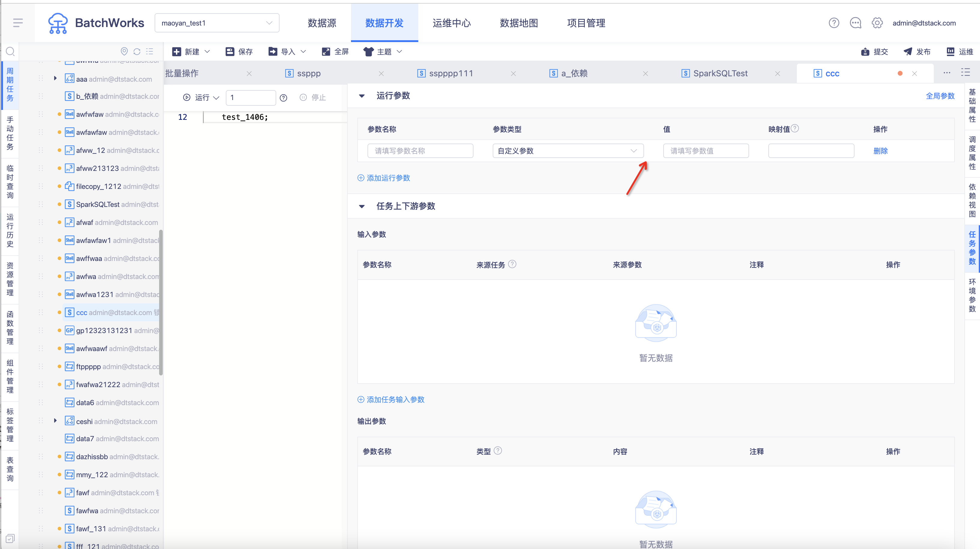980x549 pixels.
Task: Open the settings gear icon in the header
Action: [877, 23]
